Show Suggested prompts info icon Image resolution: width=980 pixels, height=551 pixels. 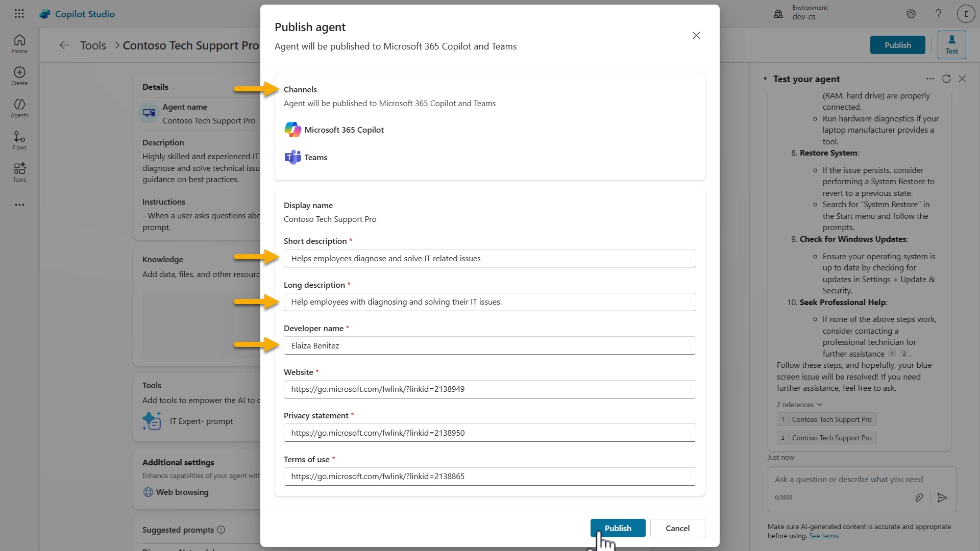[x=221, y=530]
